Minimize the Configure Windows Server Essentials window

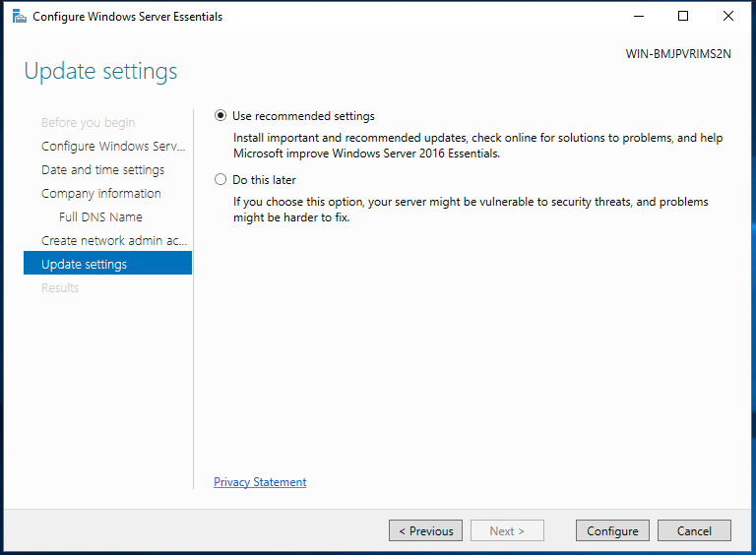639,16
